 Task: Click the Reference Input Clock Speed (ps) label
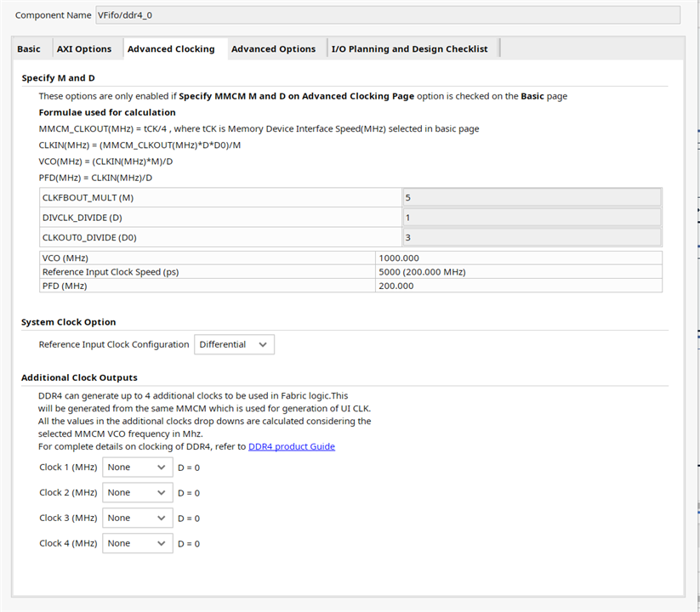point(111,272)
